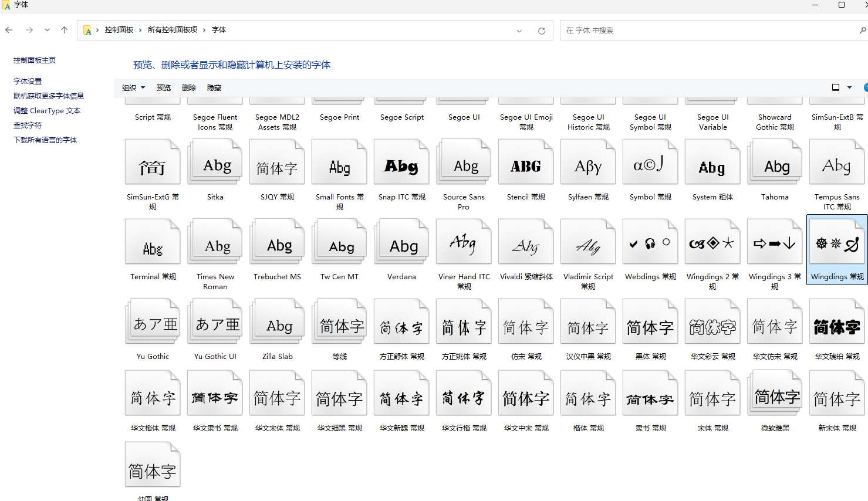Select the SJQY font icon
This screenshot has width=868, height=501.
click(277, 163)
